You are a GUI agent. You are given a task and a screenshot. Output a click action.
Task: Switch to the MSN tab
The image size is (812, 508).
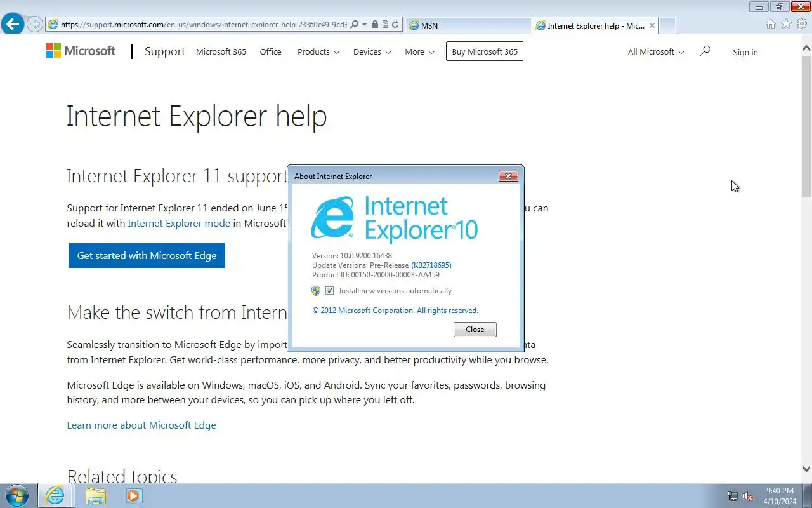[468, 25]
